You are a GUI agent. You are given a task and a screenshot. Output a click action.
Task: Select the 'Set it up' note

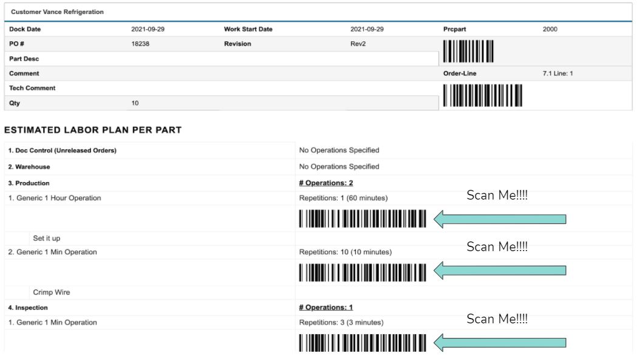[47, 238]
